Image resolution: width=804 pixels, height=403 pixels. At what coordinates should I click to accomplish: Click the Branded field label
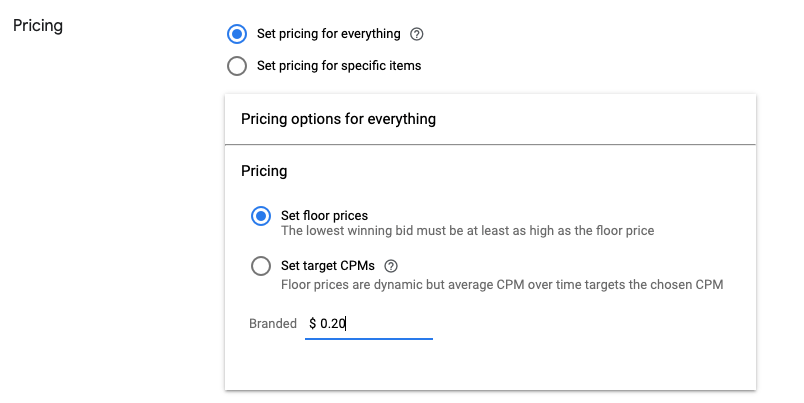pyautogui.click(x=273, y=324)
